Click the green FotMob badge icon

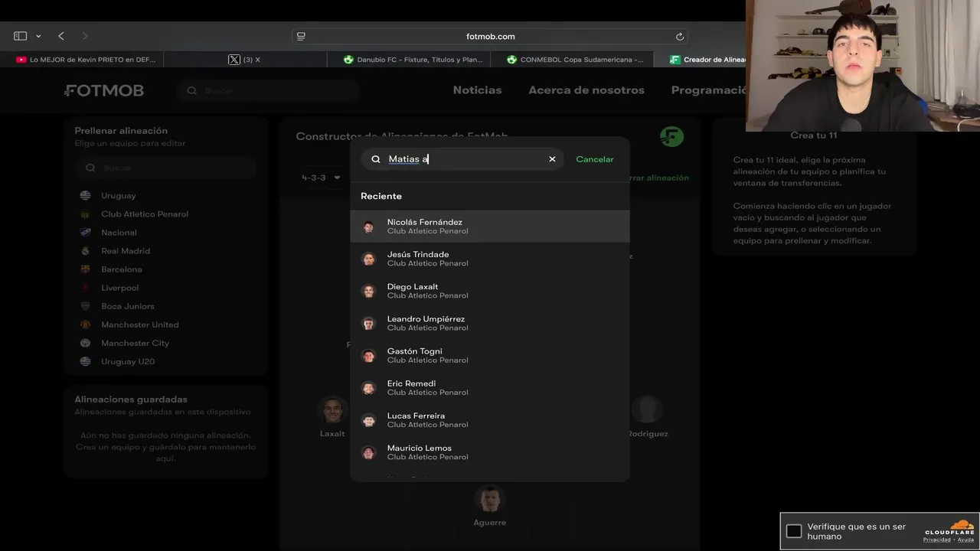tap(671, 137)
